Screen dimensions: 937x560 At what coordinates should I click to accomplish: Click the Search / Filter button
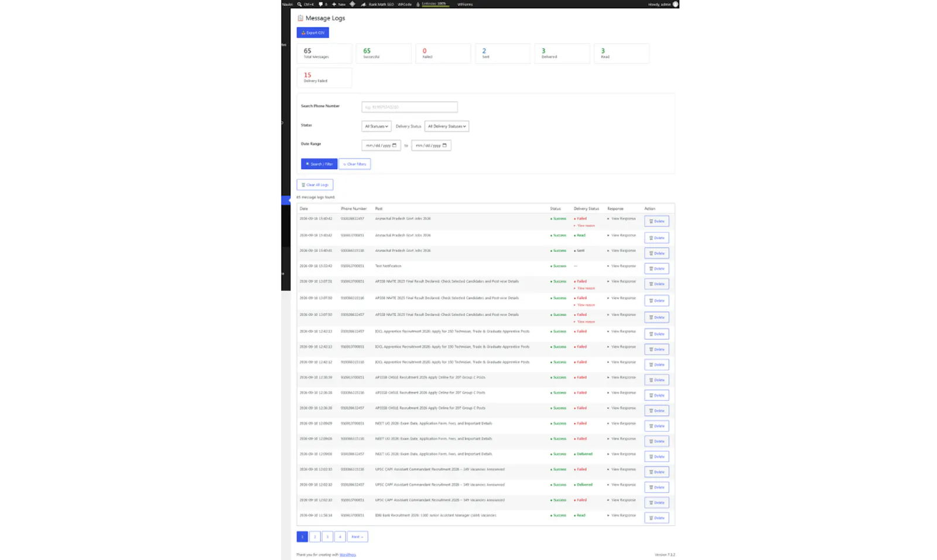pyautogui.click(x=319, y=164)
